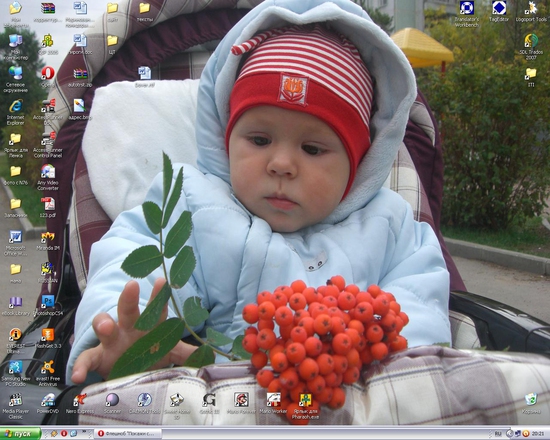550x440 pixels.
Task: Launch the Mario Forever shortcut
Action: coord(241,400)
